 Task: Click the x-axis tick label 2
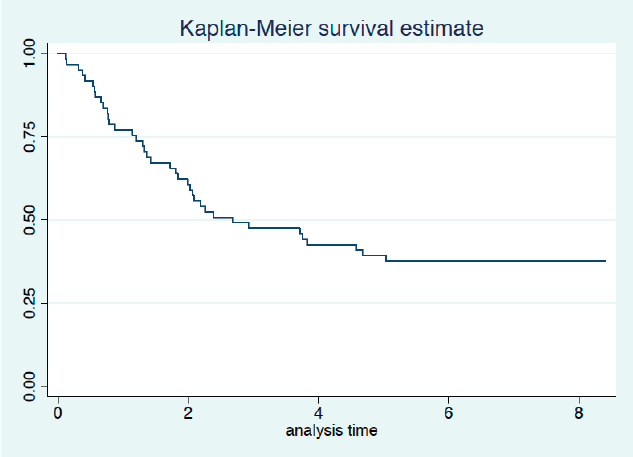188,414
